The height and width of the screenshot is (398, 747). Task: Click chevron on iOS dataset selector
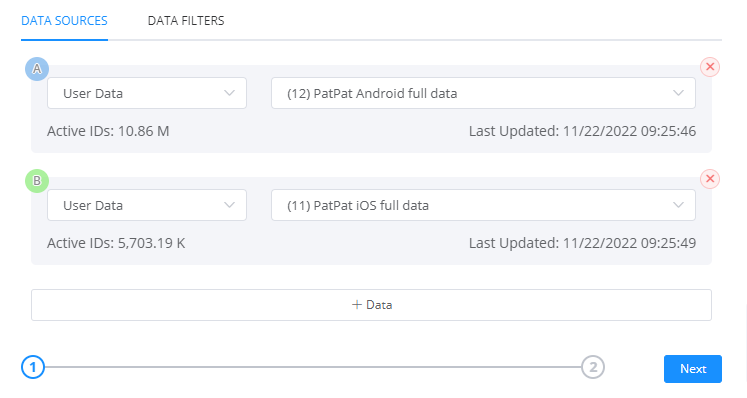tap(678, 205)
